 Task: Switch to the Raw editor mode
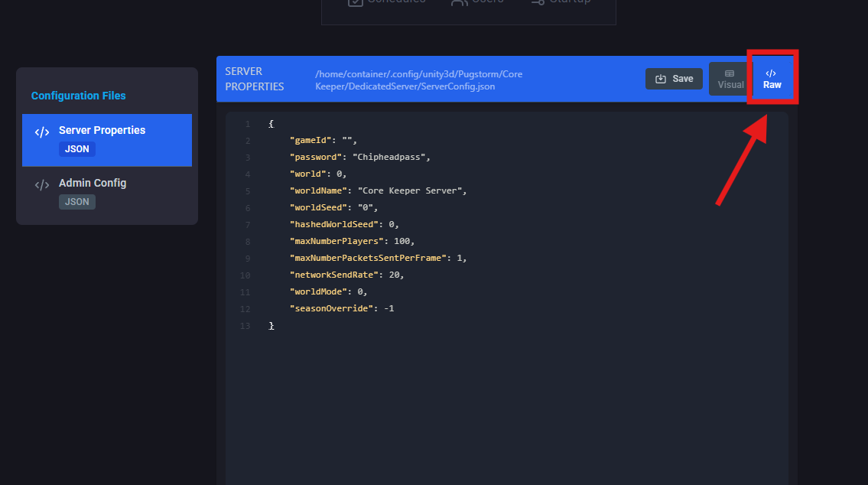pos(772,80)
